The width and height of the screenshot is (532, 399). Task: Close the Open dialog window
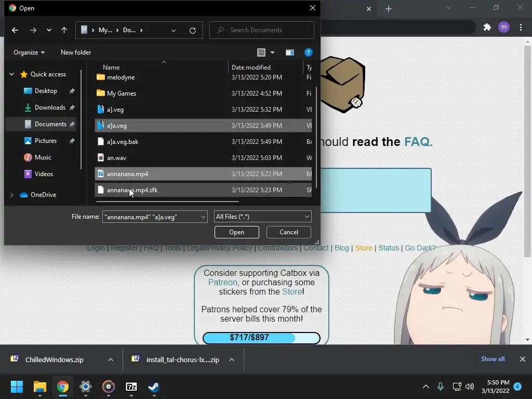coord(312,8)
